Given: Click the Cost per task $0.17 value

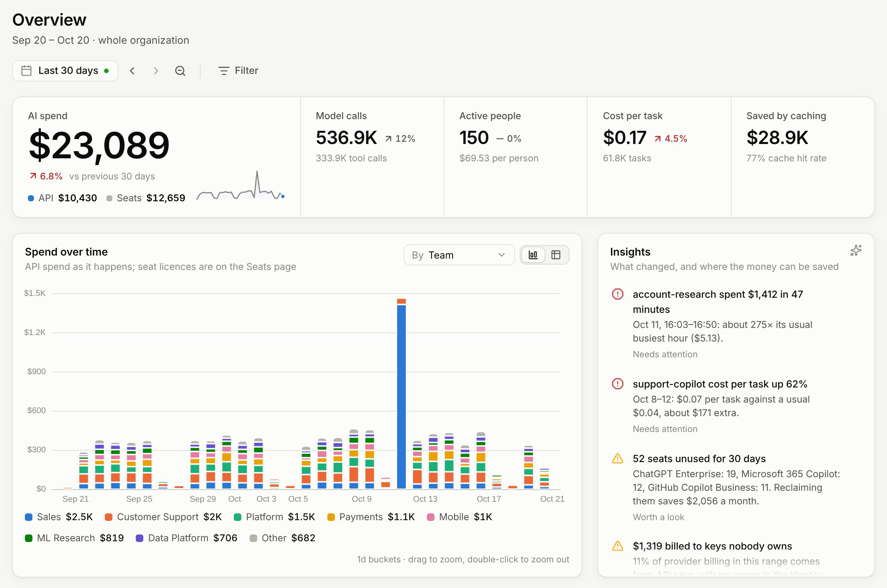Looking at the screenshot, I should tap(625, 138).
